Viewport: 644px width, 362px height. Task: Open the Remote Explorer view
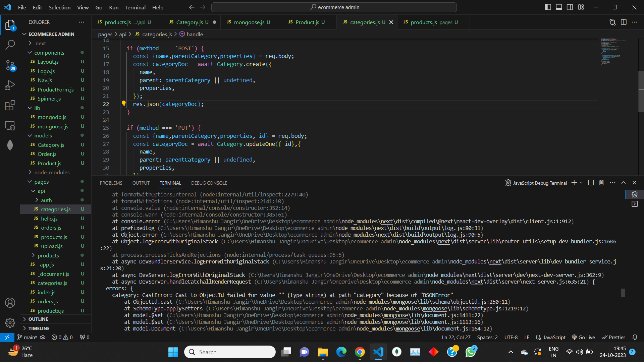tap(10, 126)
